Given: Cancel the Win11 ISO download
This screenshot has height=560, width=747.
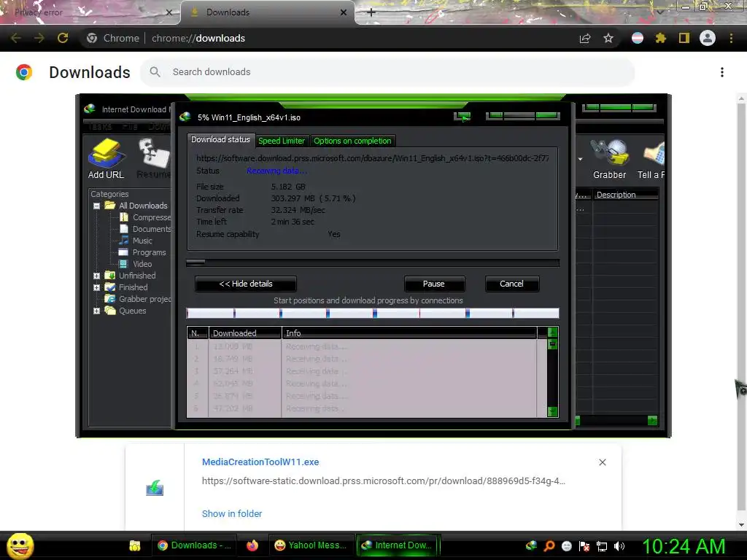Looking at the screenshot, I should (x=511, y=284).
